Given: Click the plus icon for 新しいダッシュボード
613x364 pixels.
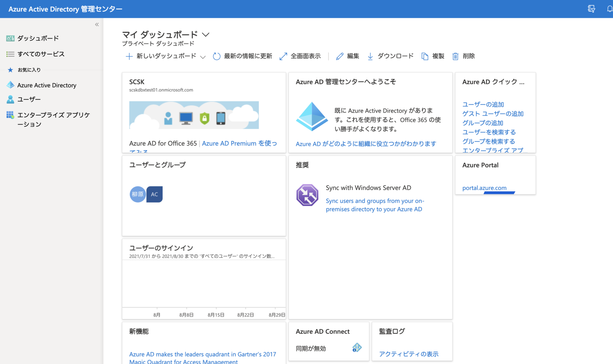Looking at the screenshot, I should 129,56.
